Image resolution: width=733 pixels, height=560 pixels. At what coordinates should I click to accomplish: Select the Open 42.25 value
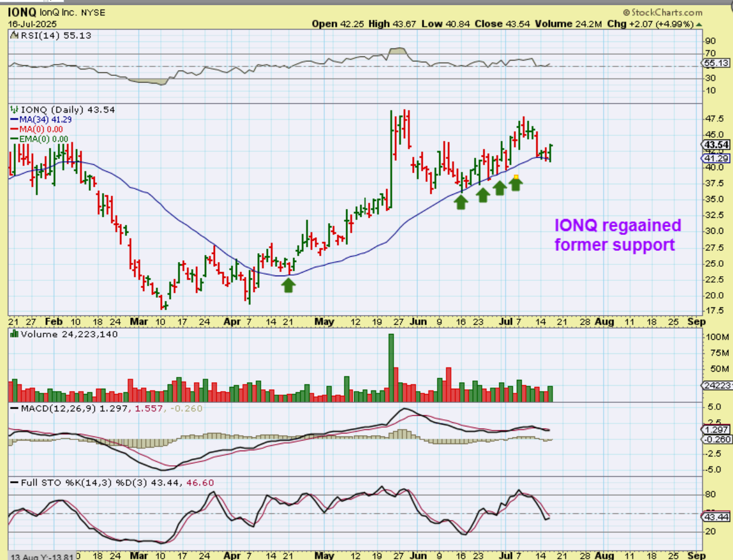coord(339,24)
